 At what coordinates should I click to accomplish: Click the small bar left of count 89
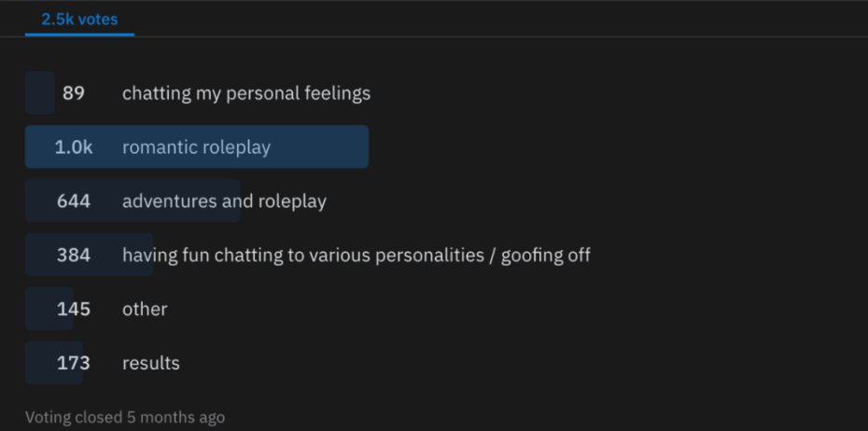[x=39, y=93]
